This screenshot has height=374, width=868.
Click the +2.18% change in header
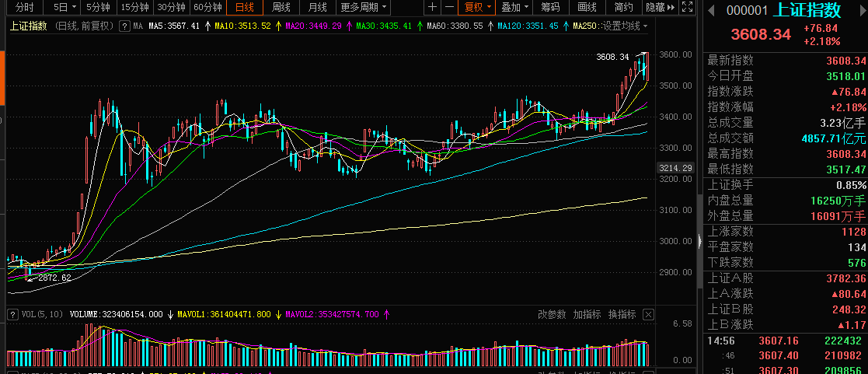click(823, 41)
